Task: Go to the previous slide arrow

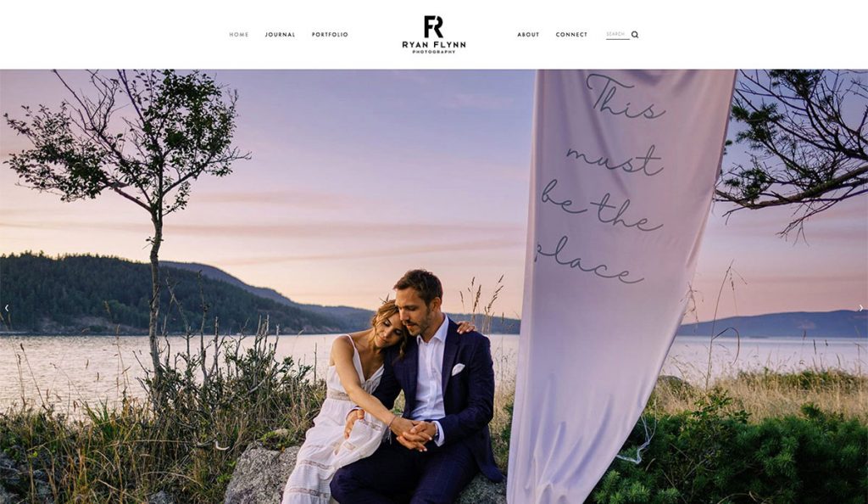Action: [7, 308]
